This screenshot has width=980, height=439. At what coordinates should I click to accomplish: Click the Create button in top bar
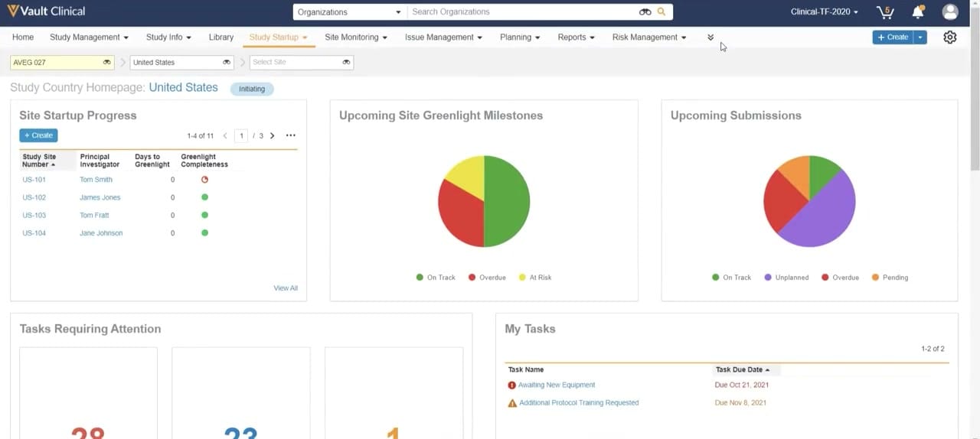(893, 37)
